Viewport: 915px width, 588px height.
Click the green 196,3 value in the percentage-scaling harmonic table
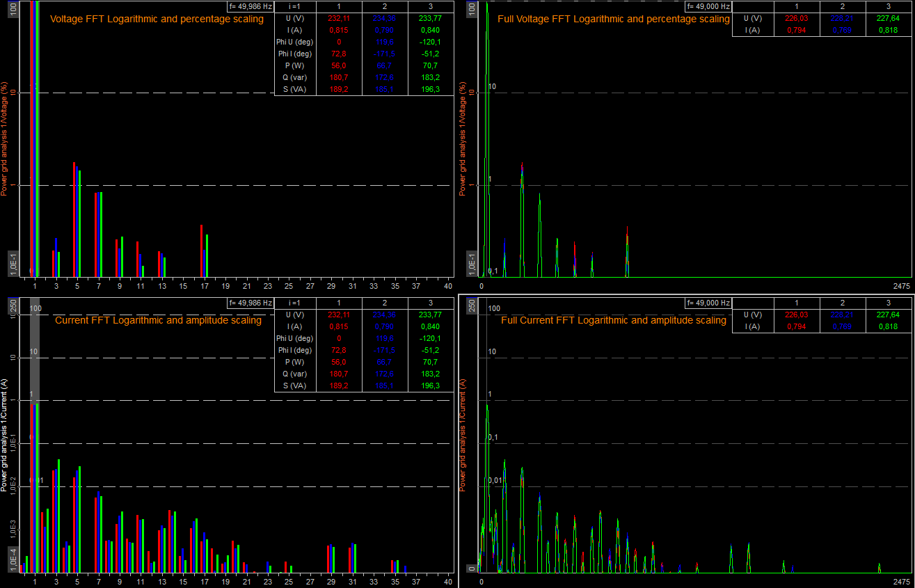(430, 89)
